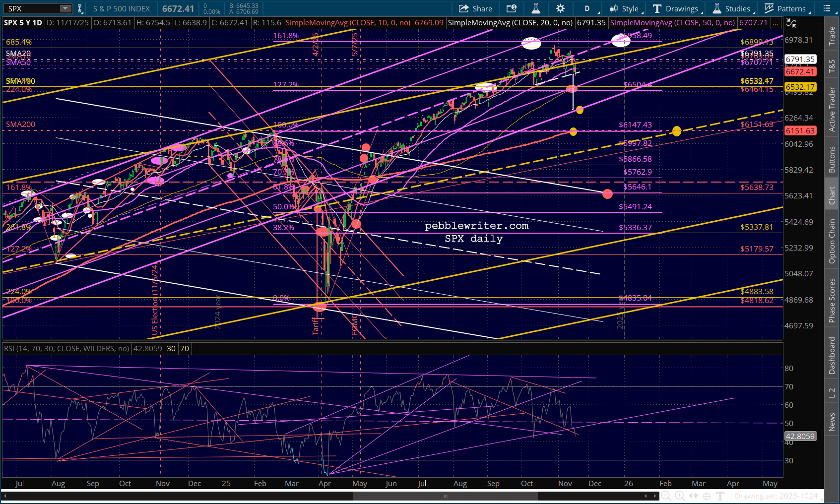
Task: Click the horizontal time axis scrollbar thumb
Action: click(445, 496)
